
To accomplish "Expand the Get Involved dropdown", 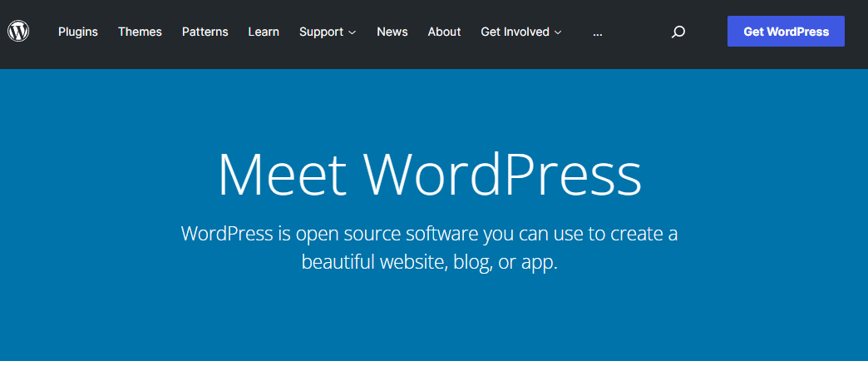I will (x=521, y=32).
